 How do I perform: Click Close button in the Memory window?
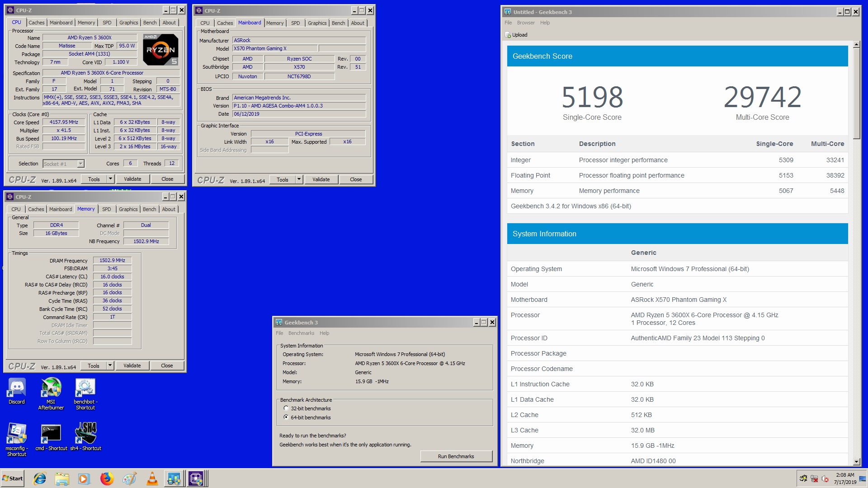167,366
